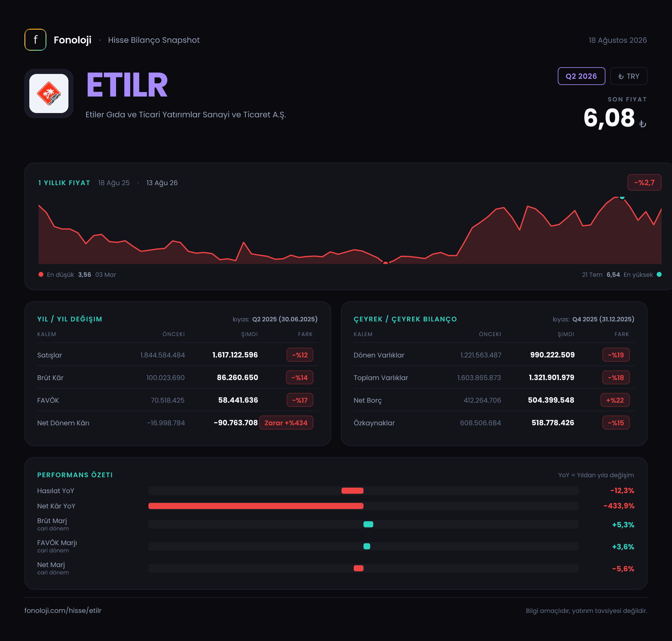Click the 'Hisse Bilanço Snapshot' subtitle
The height and width of the screenshot is (641, 672).
pyautogui.click(x=154, y=40)
